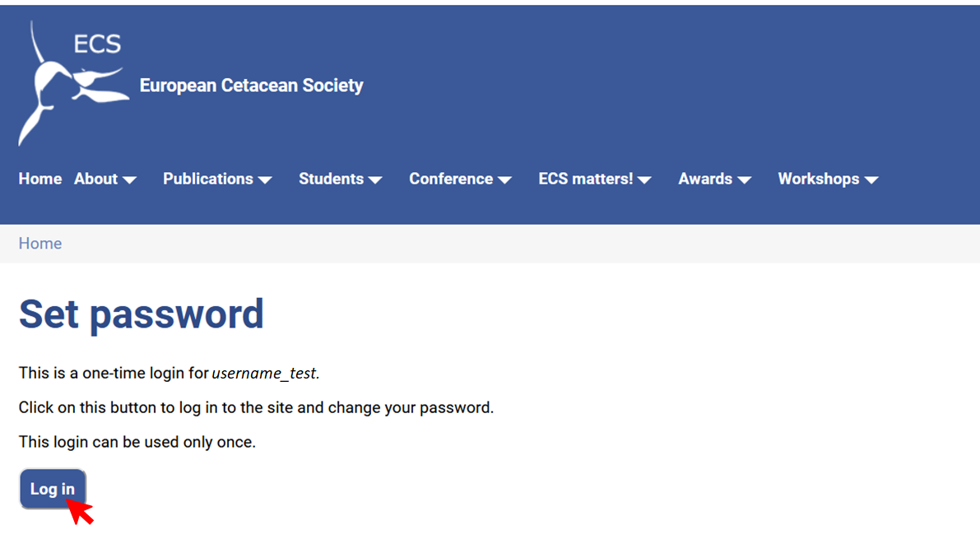Expand the Awards dropdown arrow
Image resolution: width=980 pixels, height=539 pixels.
tap(744, 180)
